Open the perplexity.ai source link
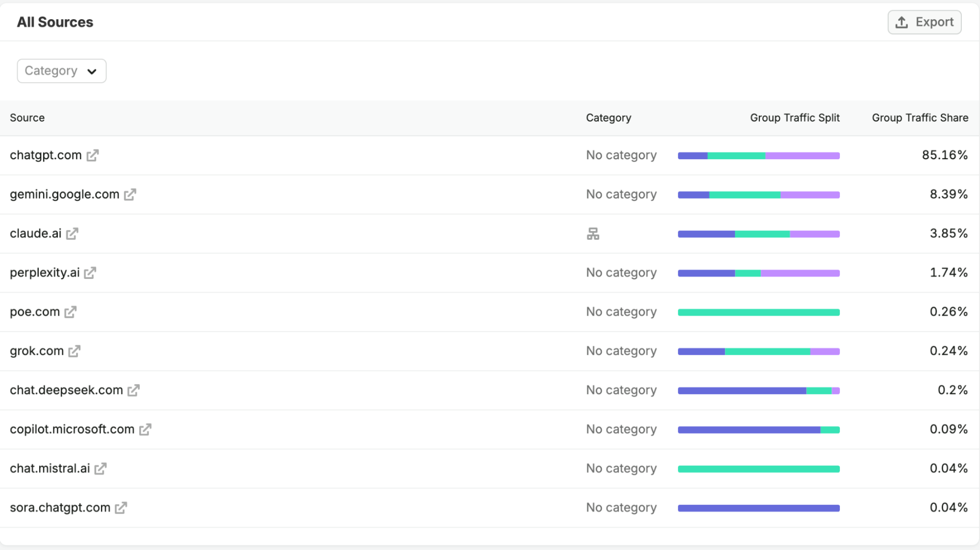980x550 pixels. 45,273
